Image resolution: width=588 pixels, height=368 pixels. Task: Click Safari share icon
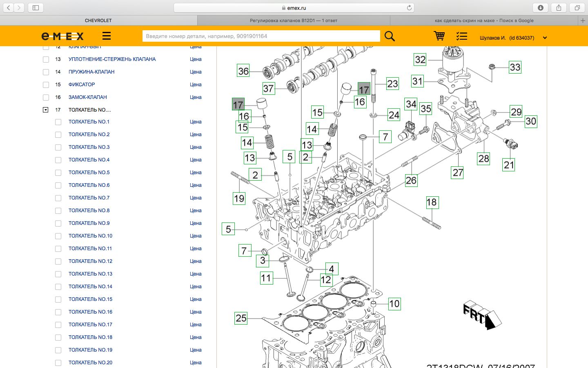point(559,8)
